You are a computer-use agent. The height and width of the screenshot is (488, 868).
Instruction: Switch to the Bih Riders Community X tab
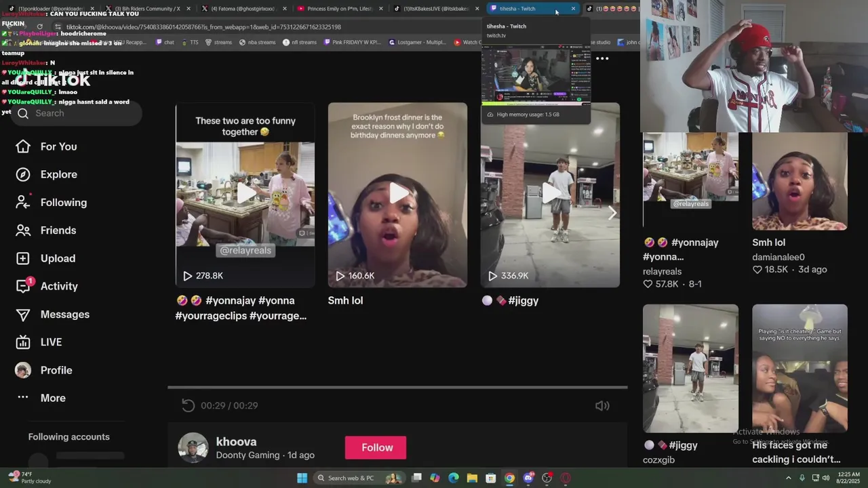click(x=147, y=9)
